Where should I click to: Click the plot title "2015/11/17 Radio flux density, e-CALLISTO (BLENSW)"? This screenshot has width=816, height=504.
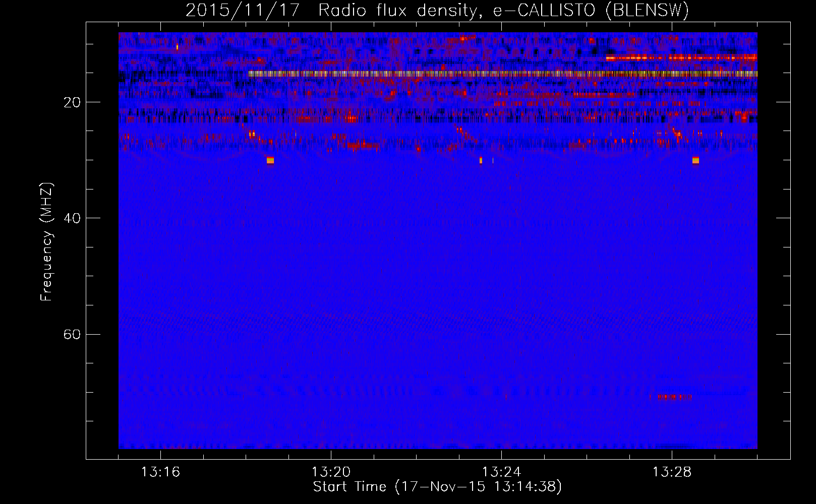pyautogui.click(x=437, y=10)
